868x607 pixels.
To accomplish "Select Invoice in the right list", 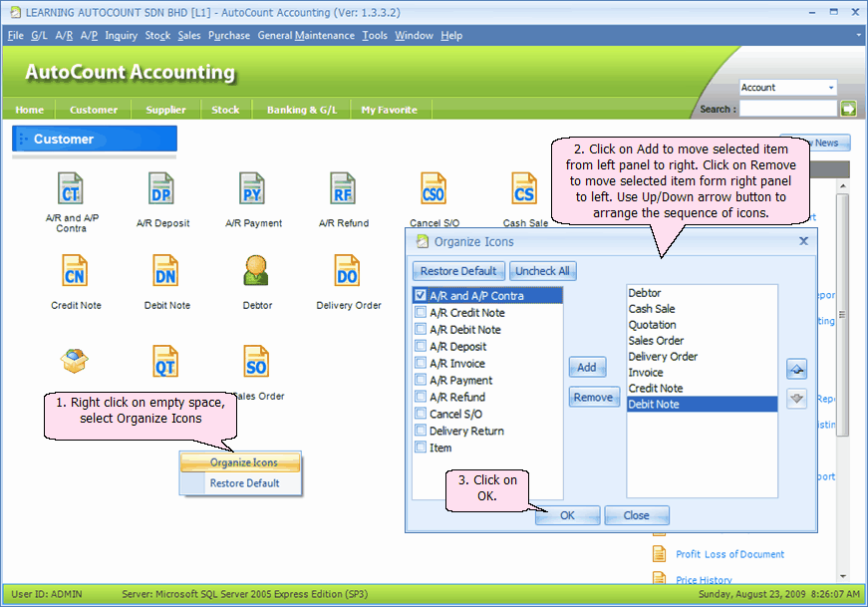I will point(702,372).
